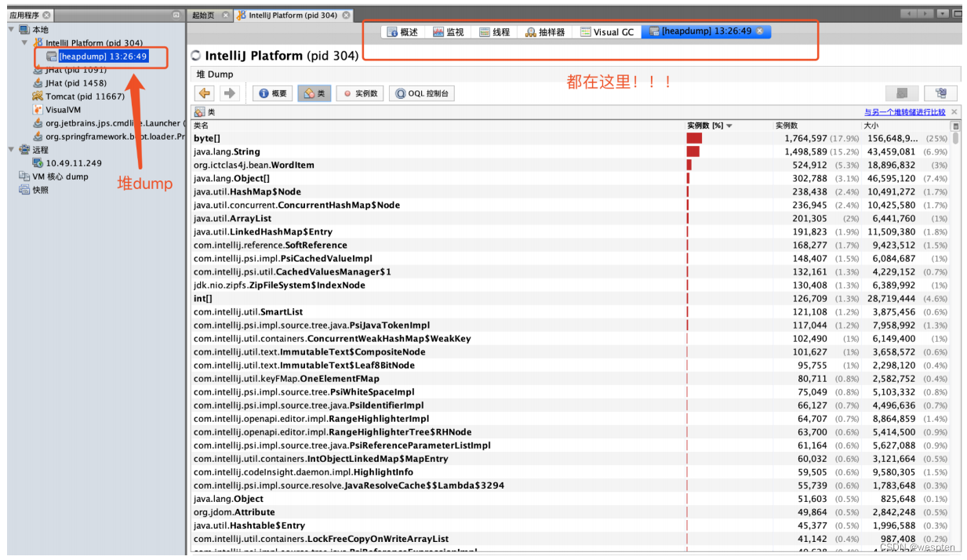Select the java.lang.String class row

[571, 151]
